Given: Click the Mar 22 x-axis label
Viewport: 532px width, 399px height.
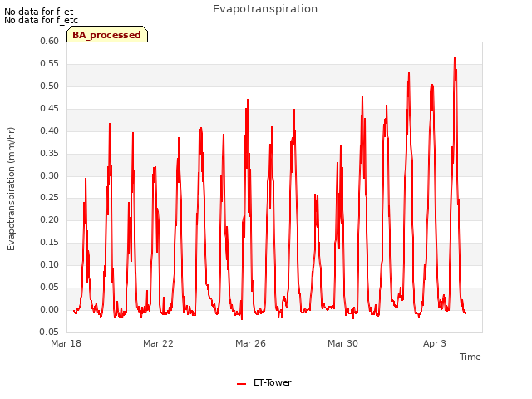Looking at the screenshot, I should [x=158, y=343].
